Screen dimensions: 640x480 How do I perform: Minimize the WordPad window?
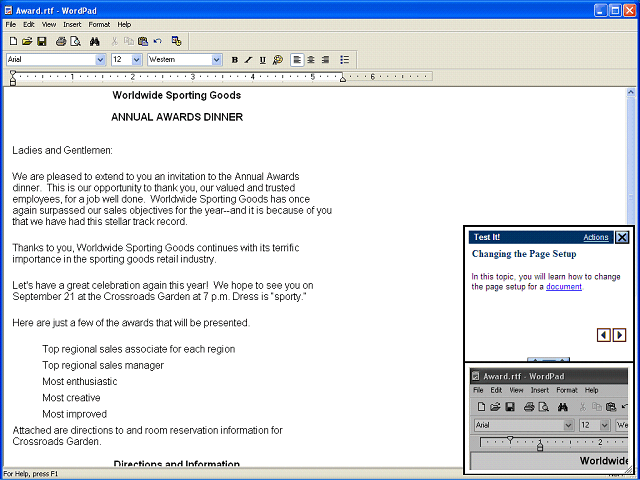(600, 10)
